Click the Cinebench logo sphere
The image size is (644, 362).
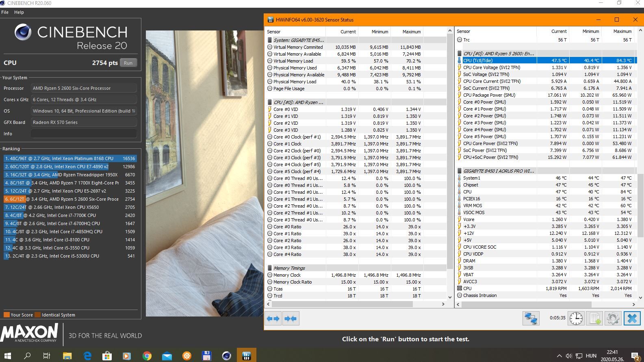click(x=23, y=32)
